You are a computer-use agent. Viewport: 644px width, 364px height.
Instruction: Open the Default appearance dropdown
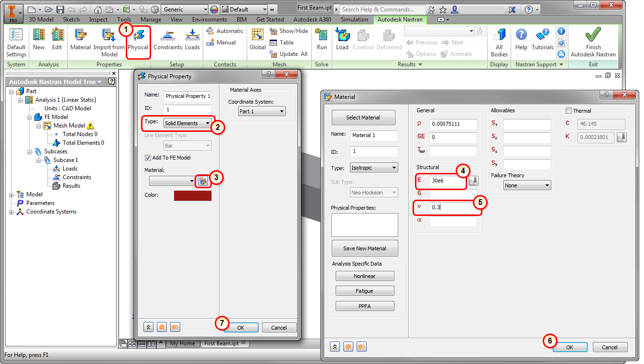pyautogui.click(x=244, y=9)
